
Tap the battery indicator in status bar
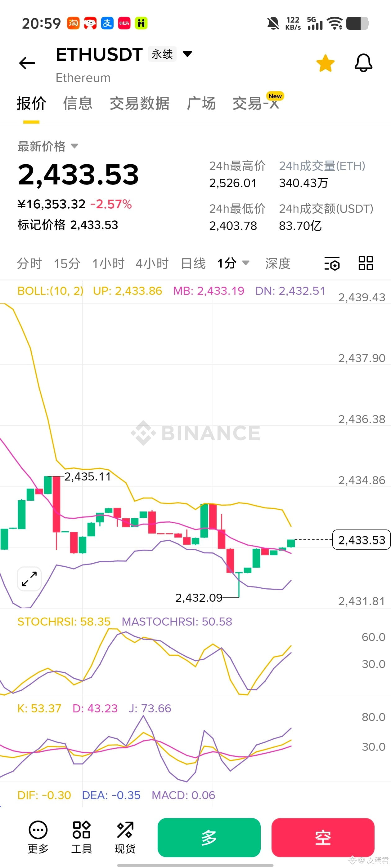[x=357, y=23]
